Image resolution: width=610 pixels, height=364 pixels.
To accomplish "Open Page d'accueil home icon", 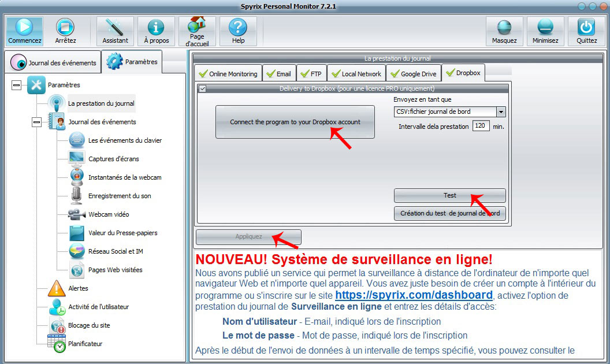I will [x=197, y=24].
